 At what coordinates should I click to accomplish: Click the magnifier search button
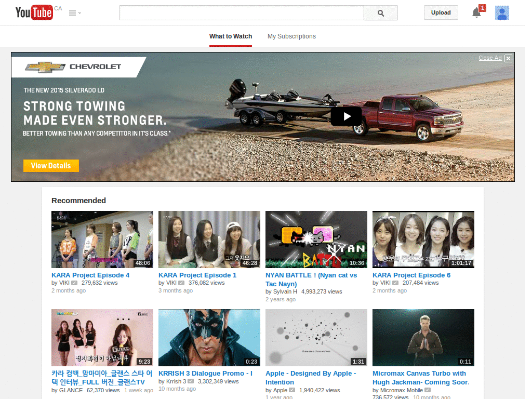coord(381,13)
